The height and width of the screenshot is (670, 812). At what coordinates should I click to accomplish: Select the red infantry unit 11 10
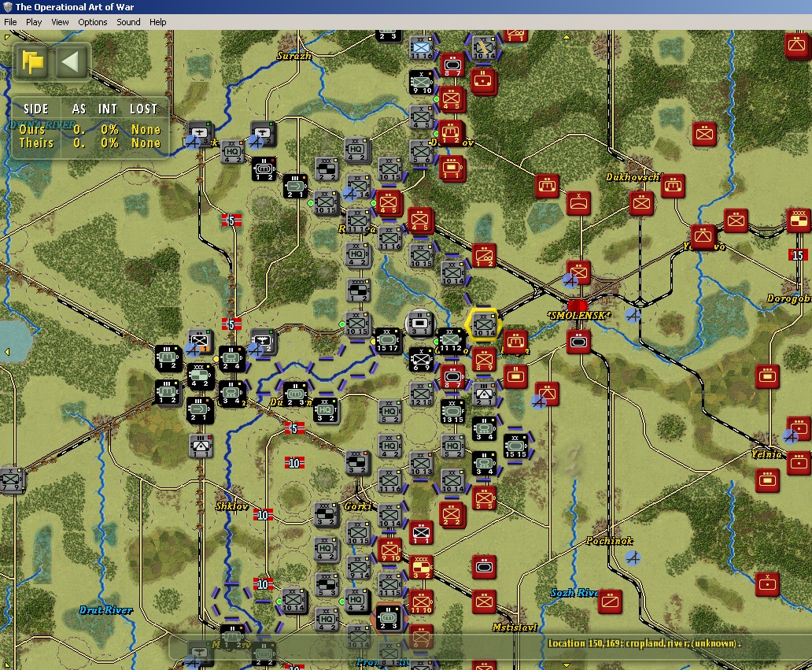coord(421,602)
